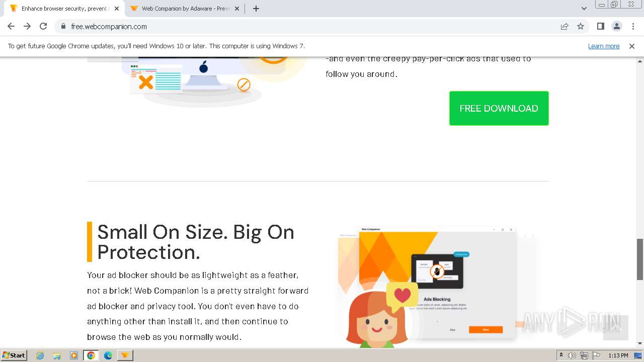Go back to the previous page
Viewport: 644px width, 362px height.
11,26
